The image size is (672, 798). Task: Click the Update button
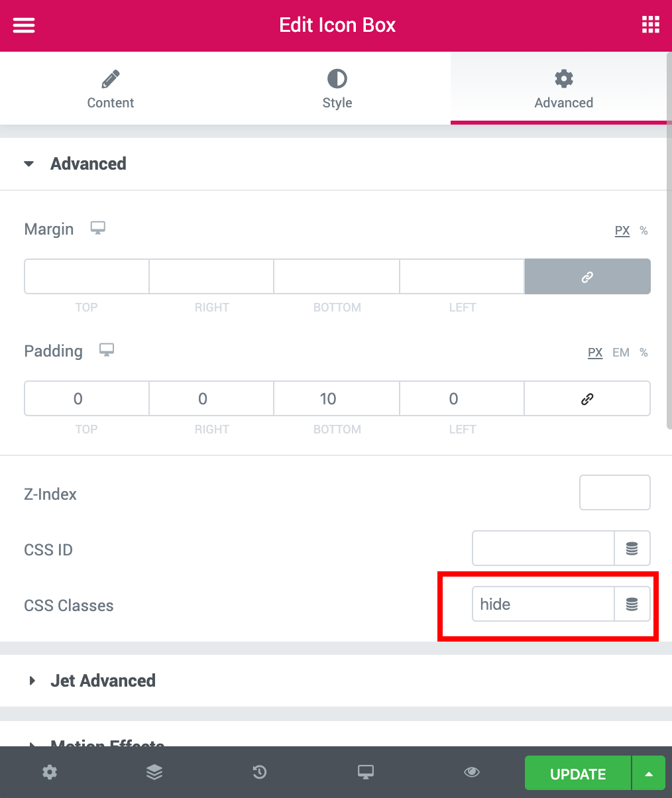[x=578, y=773]
